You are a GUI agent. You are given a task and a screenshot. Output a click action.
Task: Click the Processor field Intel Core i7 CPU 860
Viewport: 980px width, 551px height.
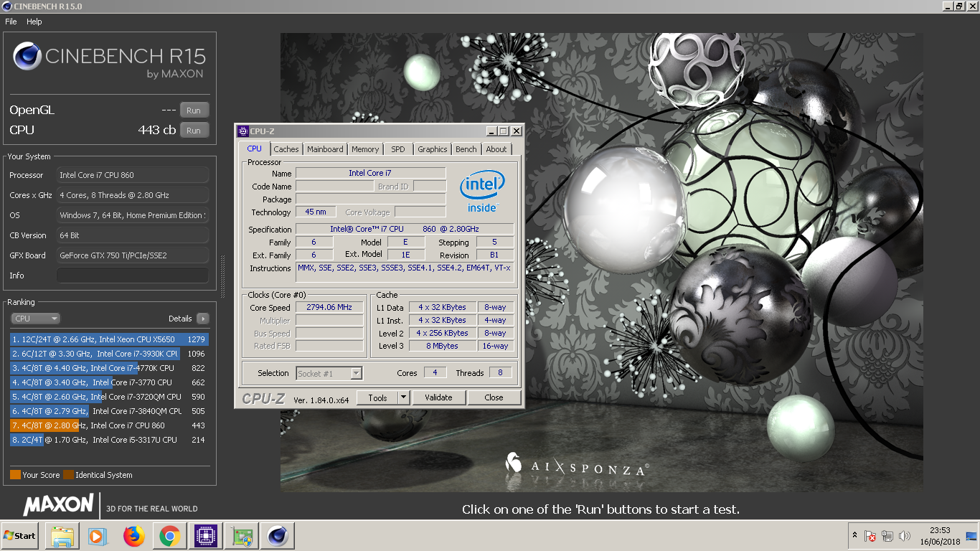(x=133, y=175)
